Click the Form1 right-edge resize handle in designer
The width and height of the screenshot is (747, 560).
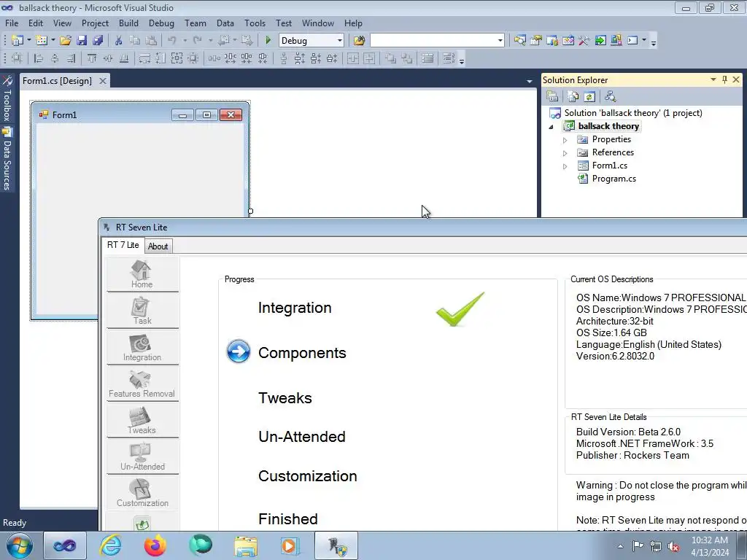click(x=250, y=211)
